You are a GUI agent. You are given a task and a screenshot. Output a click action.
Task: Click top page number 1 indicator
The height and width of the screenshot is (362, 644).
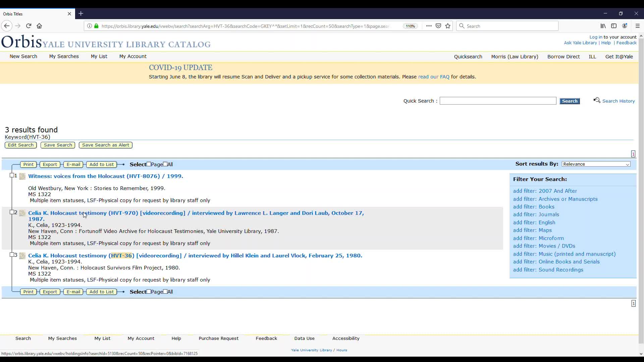[x=633, y=154]
